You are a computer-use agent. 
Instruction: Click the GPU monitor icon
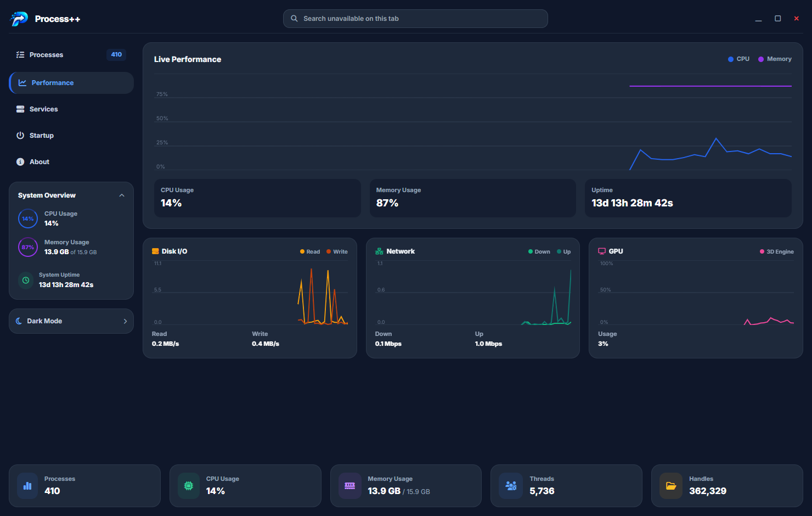click(602, 251)
